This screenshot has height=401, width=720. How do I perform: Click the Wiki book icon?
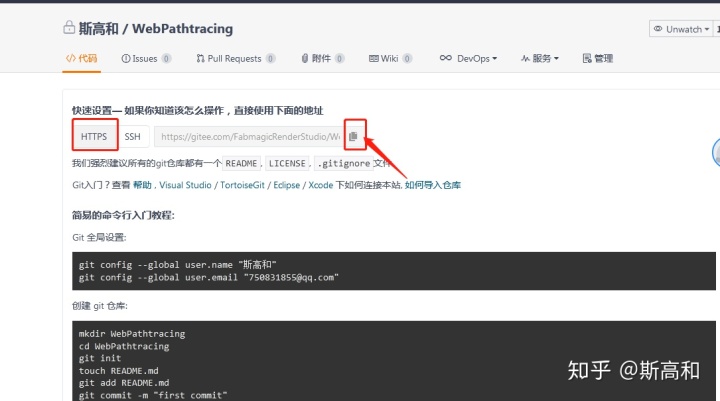(374, 58)
